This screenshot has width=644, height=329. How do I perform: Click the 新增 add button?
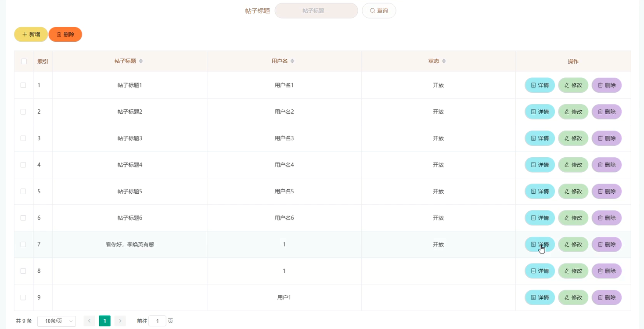31,34
